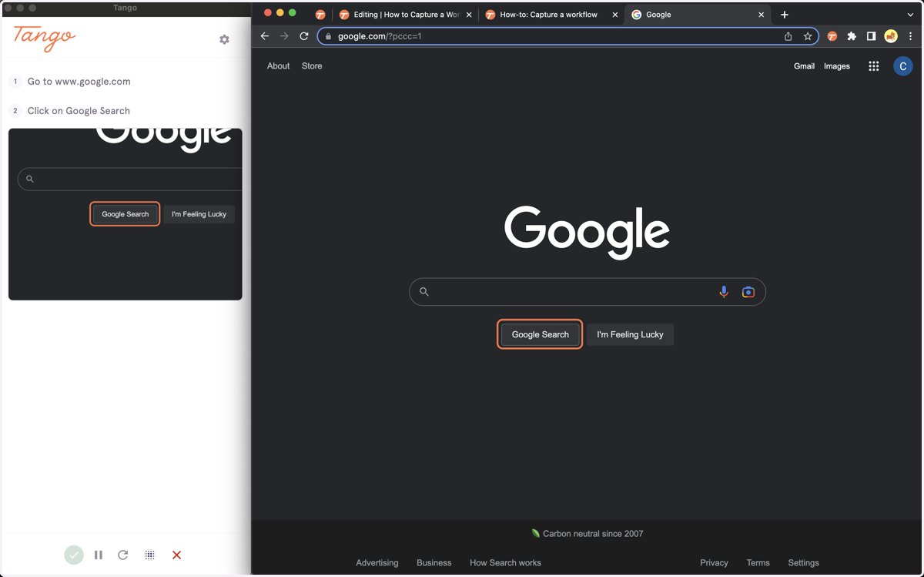Share this page from the address bar

[788, 36]
